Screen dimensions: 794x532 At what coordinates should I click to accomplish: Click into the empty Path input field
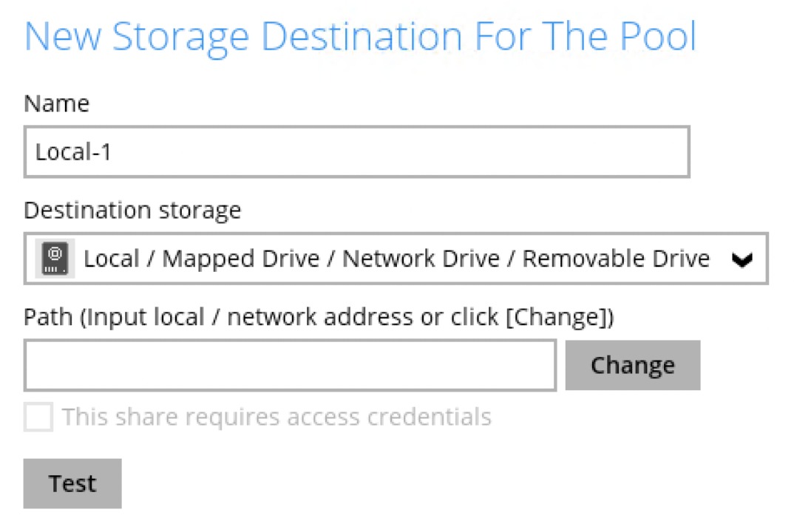click(290, 365)
